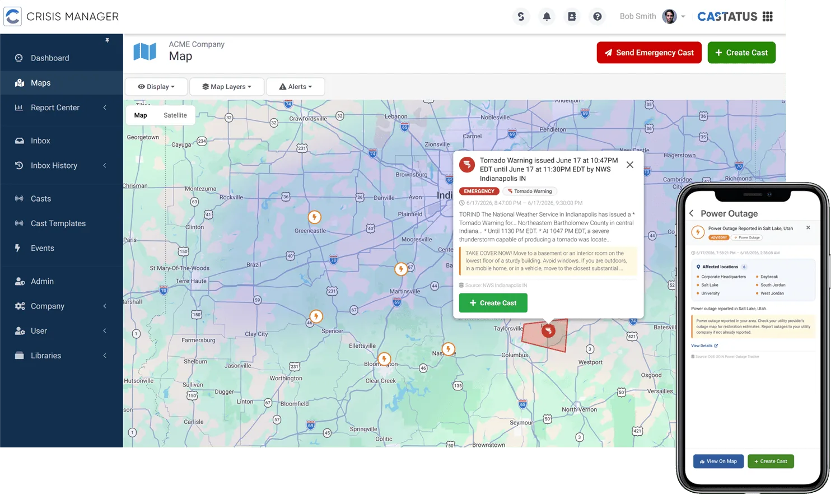The height and width of the screenshot is (504, 840).
Task: Dismiss the Power Outage alert on phone
Action: point(808,228)
